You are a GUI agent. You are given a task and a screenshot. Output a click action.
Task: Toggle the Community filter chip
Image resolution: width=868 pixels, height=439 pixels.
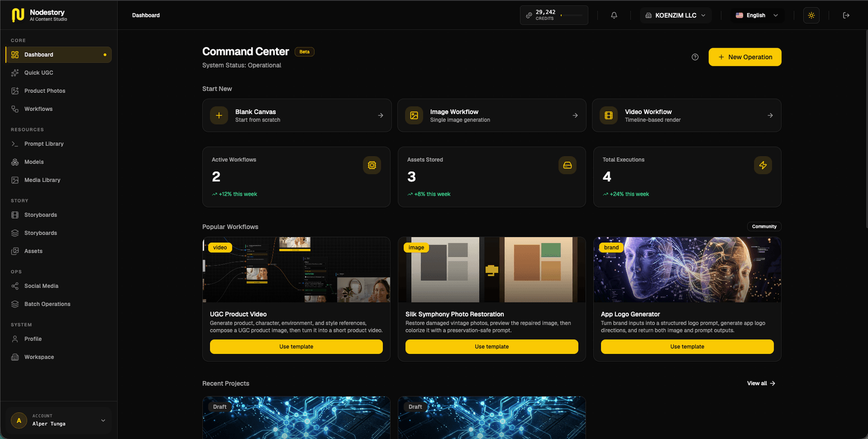coord(764,227)
